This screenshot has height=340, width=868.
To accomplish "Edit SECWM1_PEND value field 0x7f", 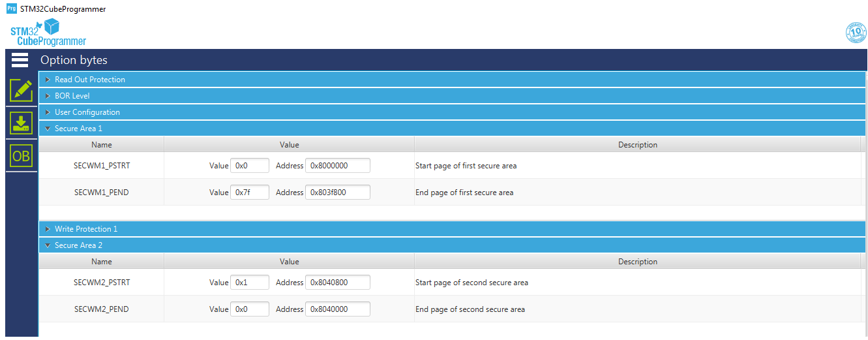I will (250, 193).
